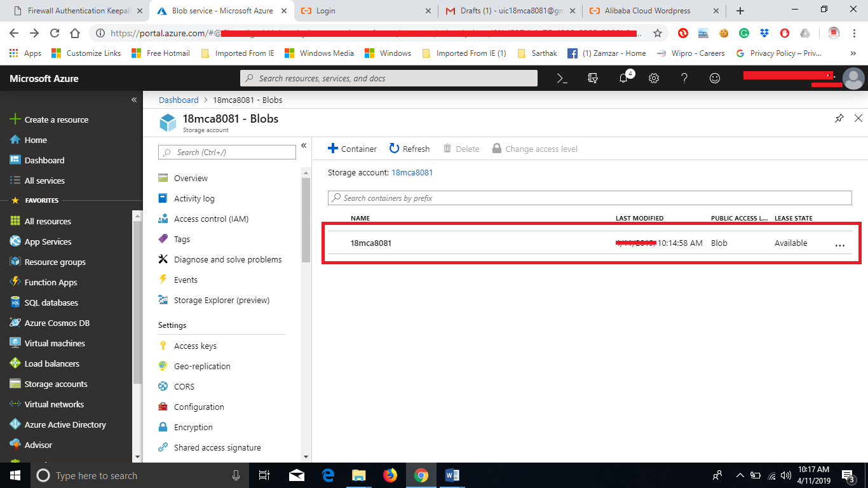
Task: Open the notifications bell
Action: point(623,78)
